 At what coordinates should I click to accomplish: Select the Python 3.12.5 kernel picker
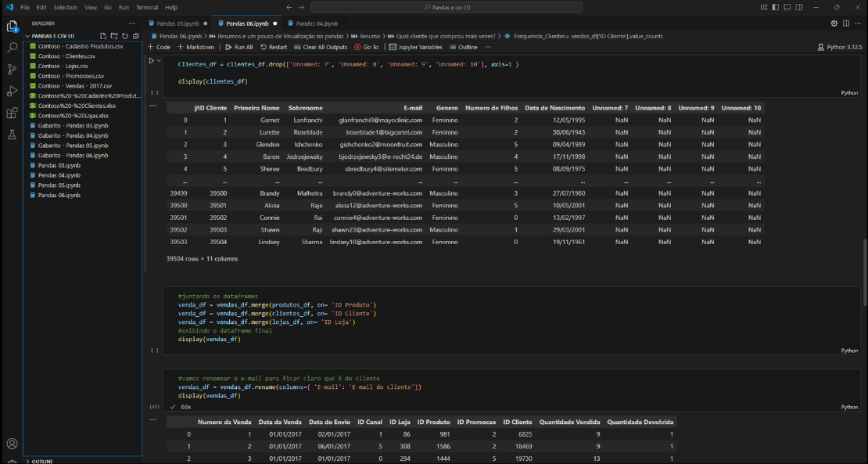click(x=840, y=47)
